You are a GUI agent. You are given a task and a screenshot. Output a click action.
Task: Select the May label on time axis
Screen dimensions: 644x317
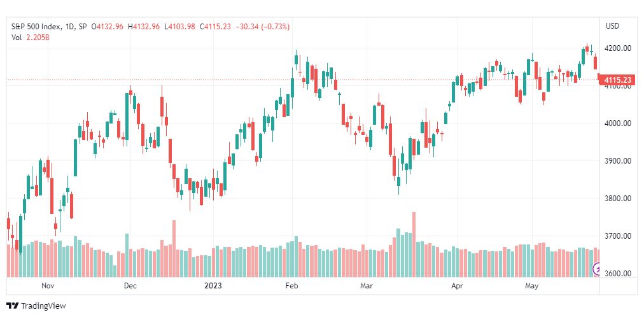[532, 285]
